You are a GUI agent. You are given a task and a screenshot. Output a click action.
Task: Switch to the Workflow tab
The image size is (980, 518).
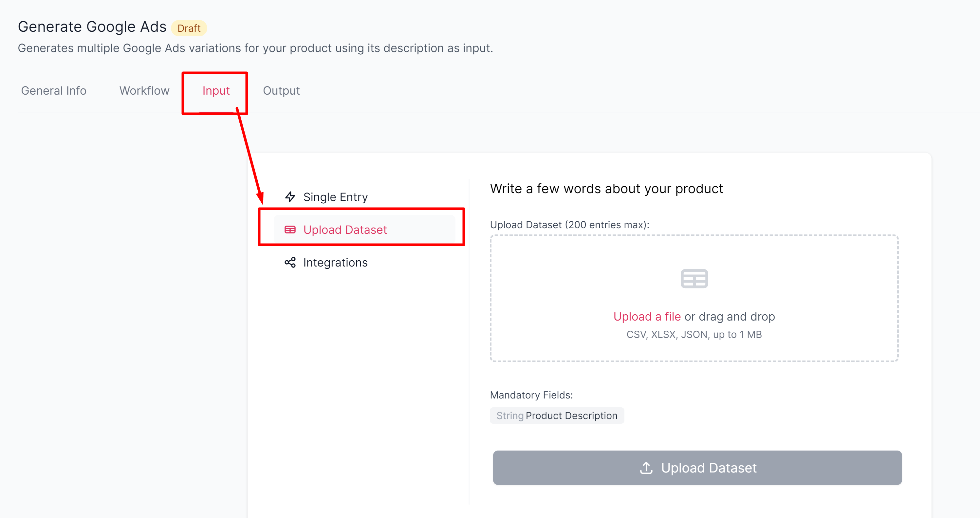(144, 91)
